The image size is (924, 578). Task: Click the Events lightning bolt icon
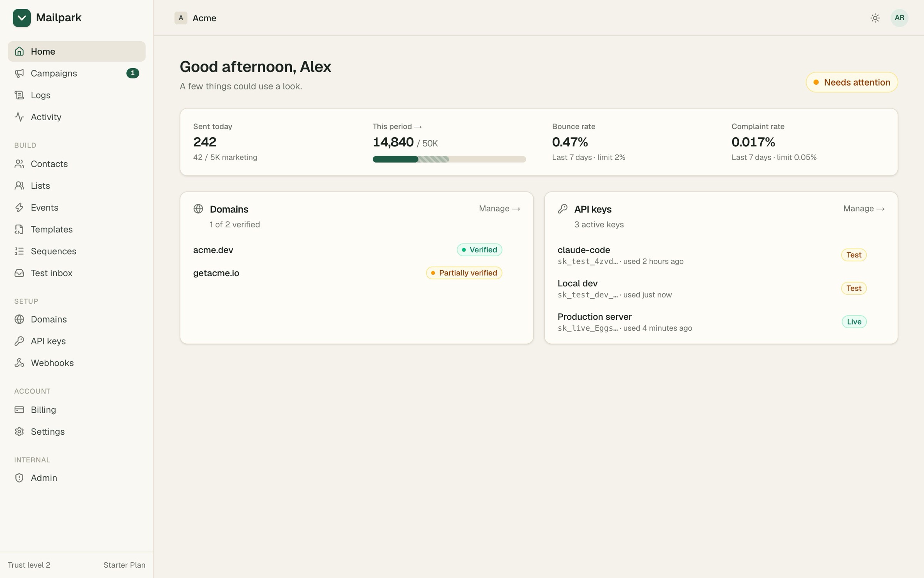pyautogui.click(x=19, y=207)
